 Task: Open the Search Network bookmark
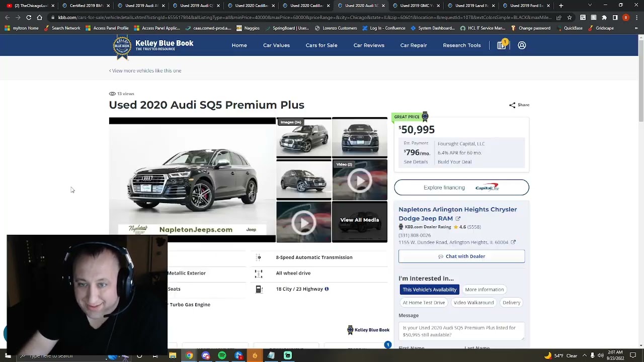tap(62, 28)
